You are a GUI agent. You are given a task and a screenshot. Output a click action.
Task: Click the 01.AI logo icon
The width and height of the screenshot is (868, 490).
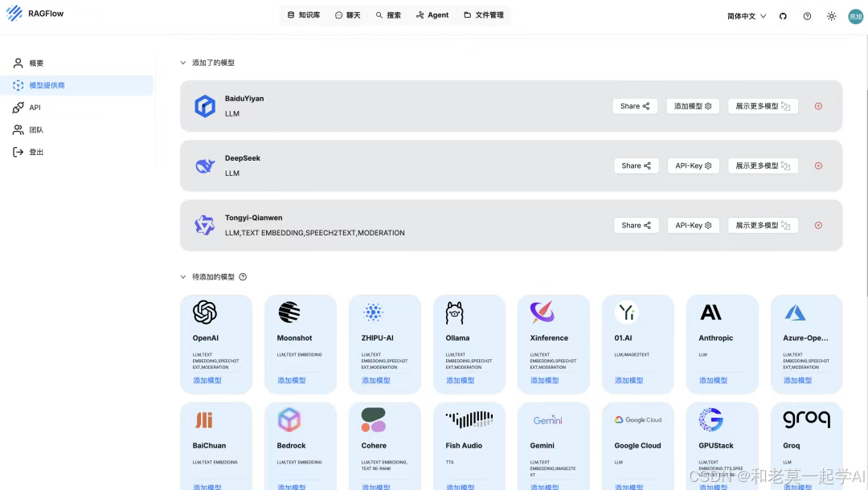click(x=627, y=312)
